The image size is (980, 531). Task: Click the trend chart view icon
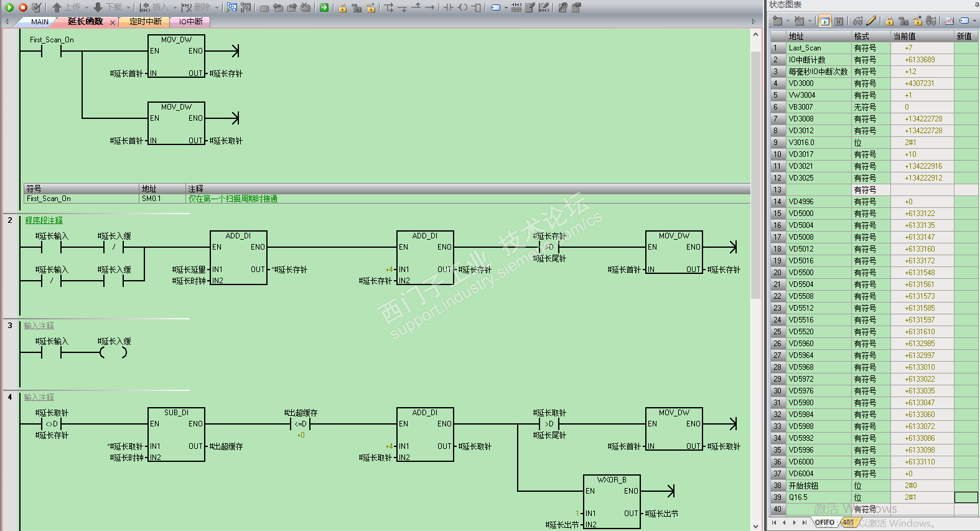pyautogui.click(x=949, y=21)
